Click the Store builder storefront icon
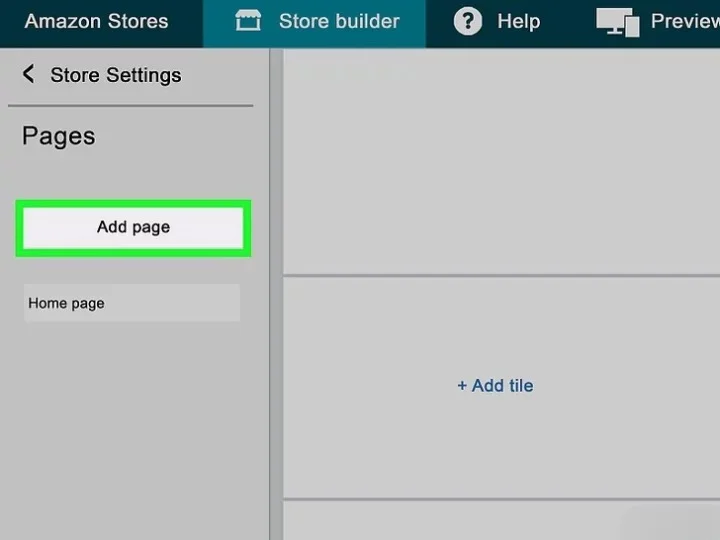Viewport: 720px width, 540px height. (x=248, y=21)
